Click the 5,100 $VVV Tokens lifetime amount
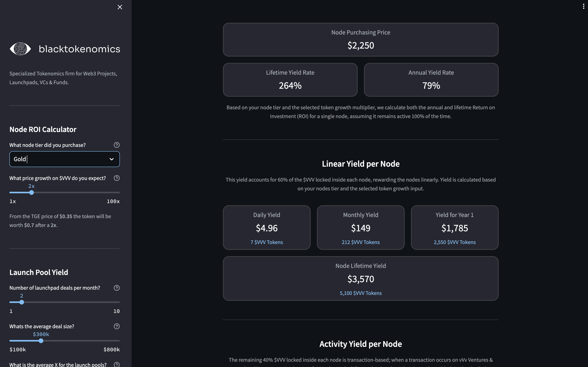 click(x=361, y=293)
